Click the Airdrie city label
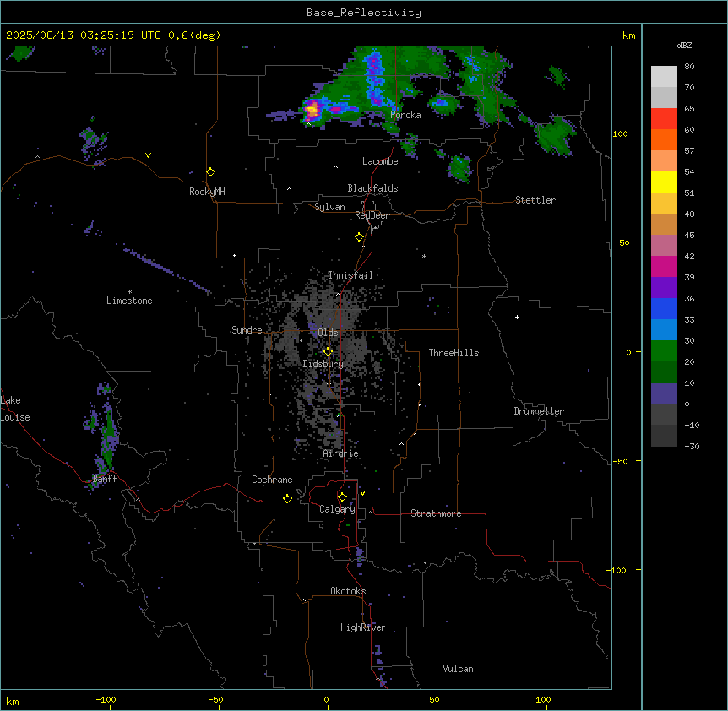This screenshot has height=711, width=728. click(341, 453)
